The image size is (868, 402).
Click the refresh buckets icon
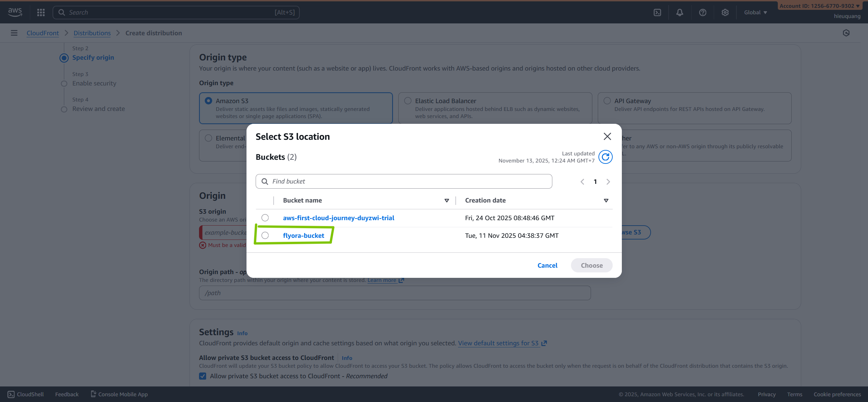pyautogui.click(x=605, y=157)
